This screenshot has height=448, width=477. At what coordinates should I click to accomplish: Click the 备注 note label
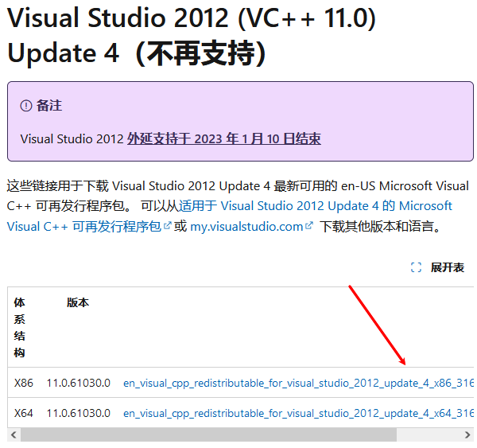click(x=49, y=106)
